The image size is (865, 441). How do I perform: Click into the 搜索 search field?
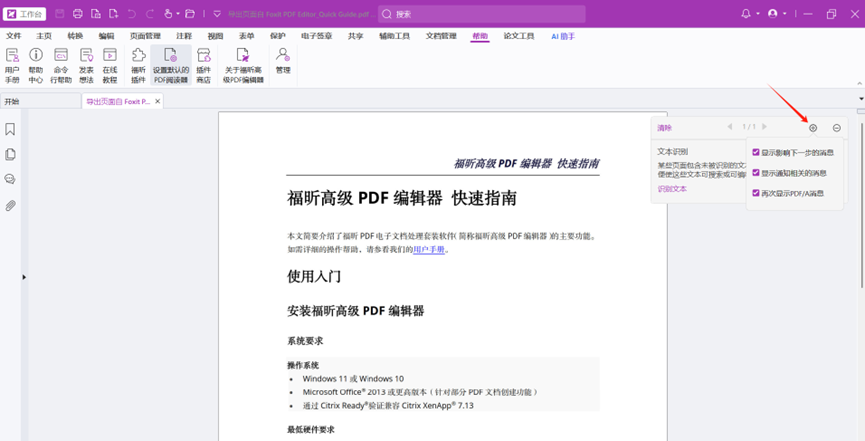pyautogui.click(x=482, y=14)
